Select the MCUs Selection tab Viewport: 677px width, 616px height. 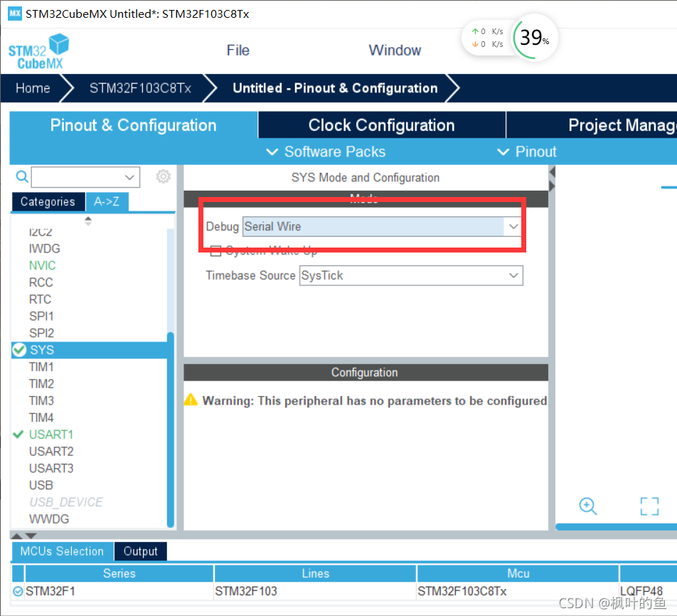[62, 552]
